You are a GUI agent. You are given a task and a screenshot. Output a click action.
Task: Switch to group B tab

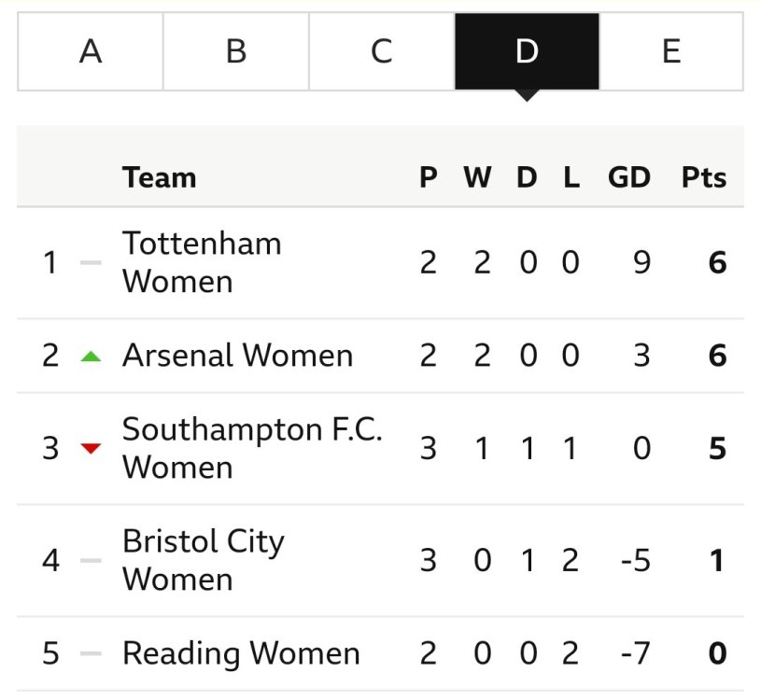coord(236,51)
